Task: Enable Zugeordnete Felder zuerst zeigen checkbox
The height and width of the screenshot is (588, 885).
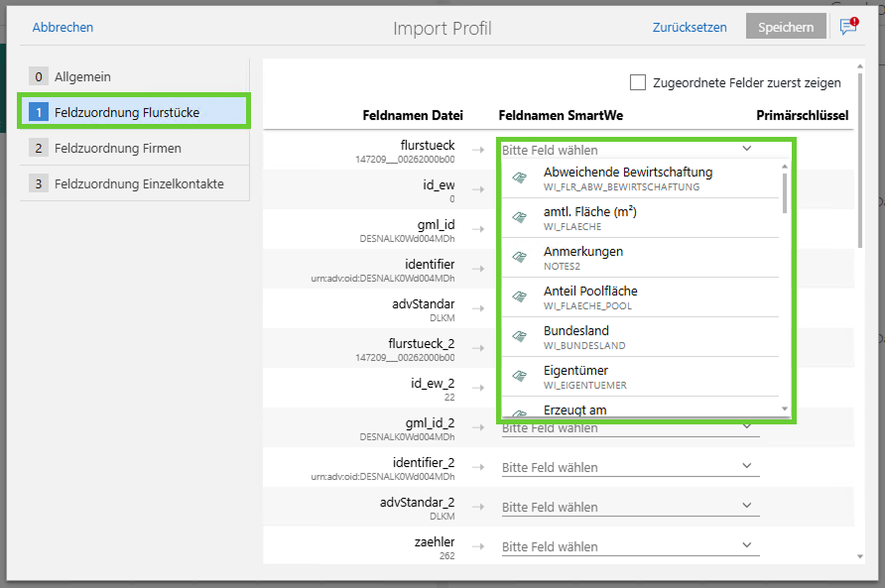Action: coord(638,82)
